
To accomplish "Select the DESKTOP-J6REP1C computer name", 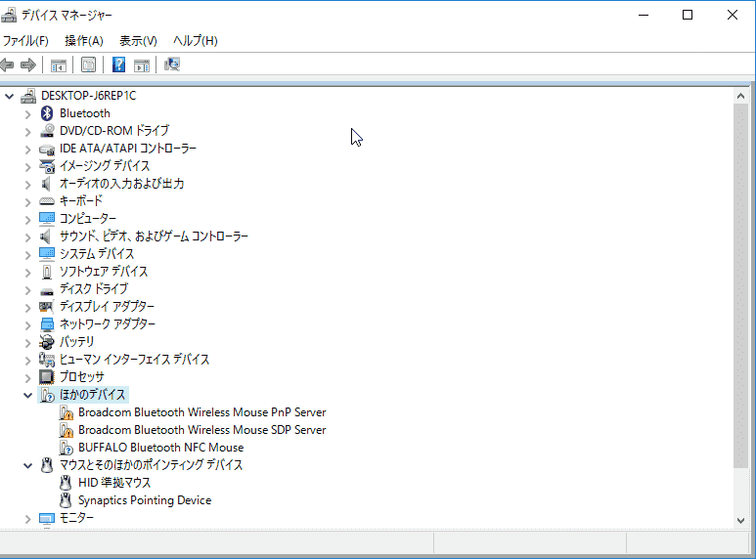I will coord(89,96).
